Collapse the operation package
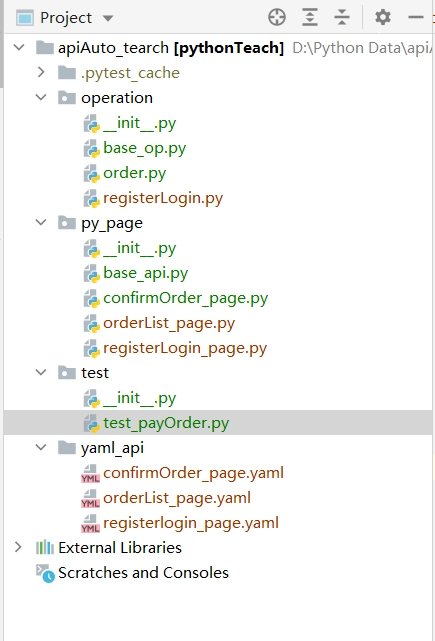 tap(41, 98)
